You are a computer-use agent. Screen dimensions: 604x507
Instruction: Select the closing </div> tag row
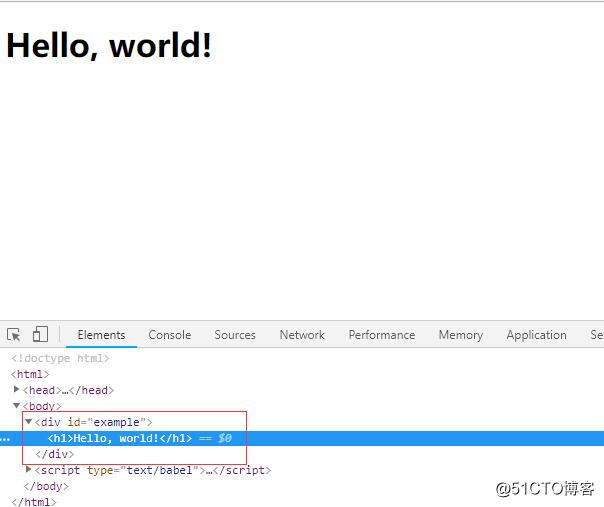[x=54, y=454]
